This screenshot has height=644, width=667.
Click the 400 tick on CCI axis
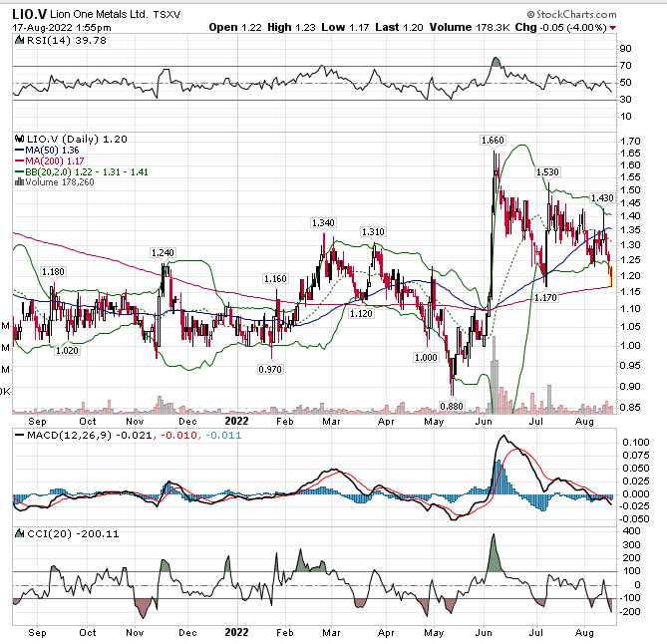click(x=631, y=531)
